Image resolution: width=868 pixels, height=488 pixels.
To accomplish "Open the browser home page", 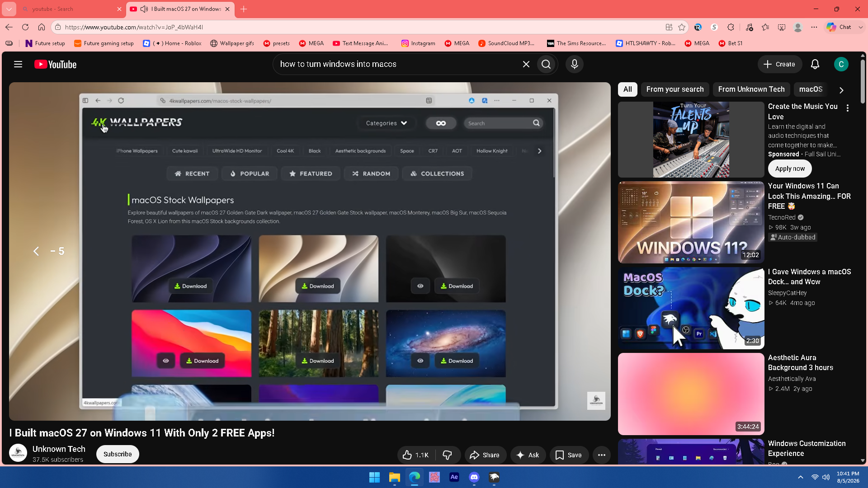I will (42, 27).
